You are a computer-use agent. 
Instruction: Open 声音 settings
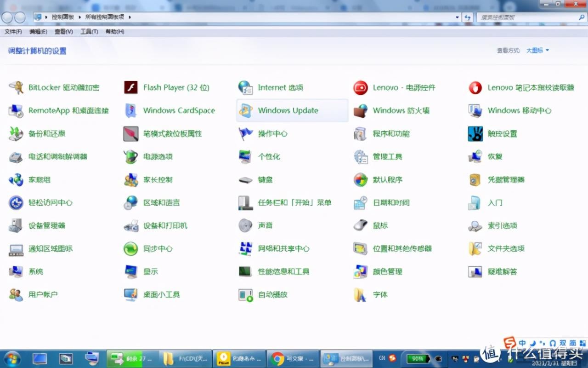256,225
